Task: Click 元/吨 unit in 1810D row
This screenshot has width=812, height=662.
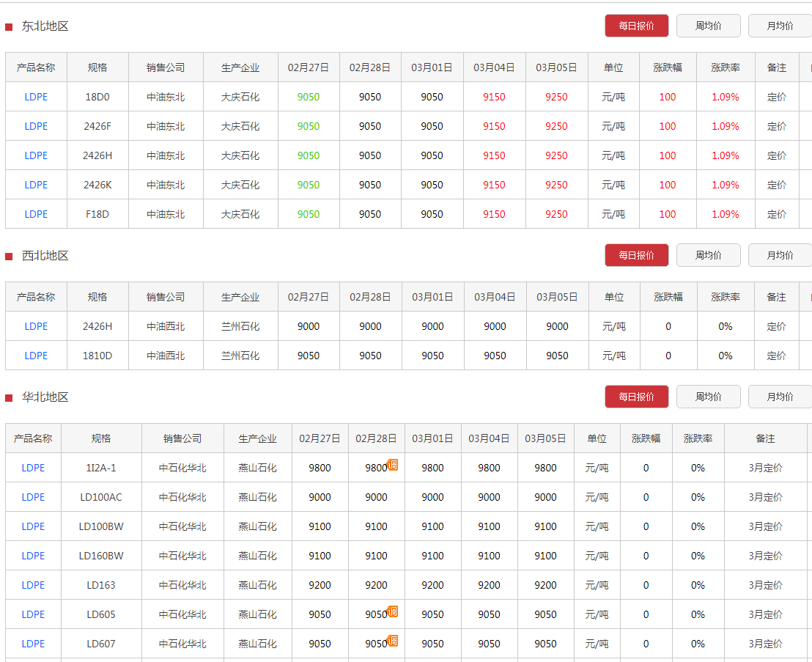Action: point(613,356)
